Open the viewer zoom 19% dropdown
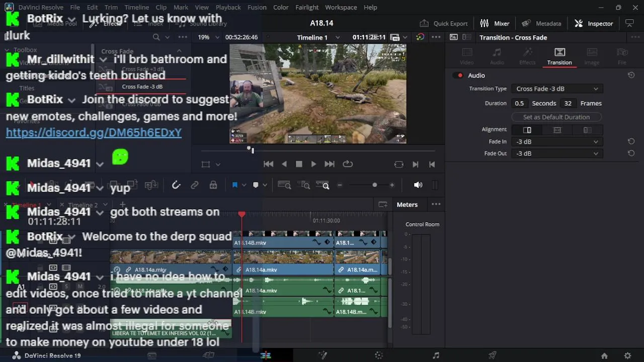This screenshot has height=362, width=644. pos(208,37)
